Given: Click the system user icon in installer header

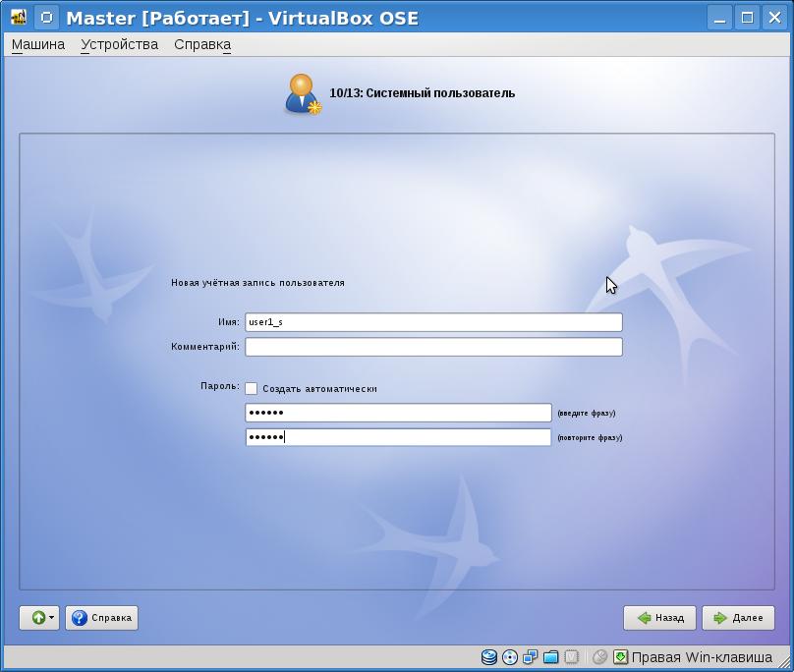Looking at the screenshot, I should 303,93.
